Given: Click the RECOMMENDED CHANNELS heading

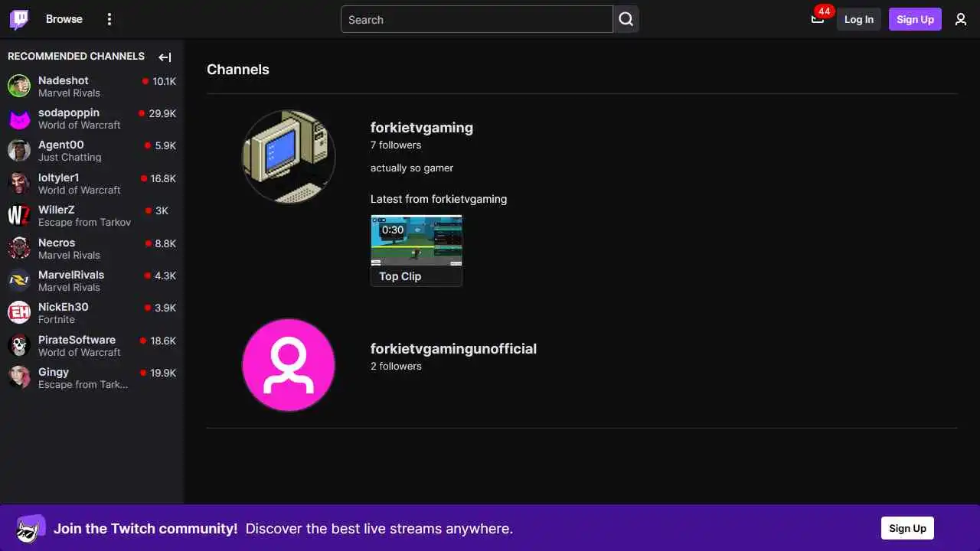Looking at the screenshot, I should [x=76, y=57].
